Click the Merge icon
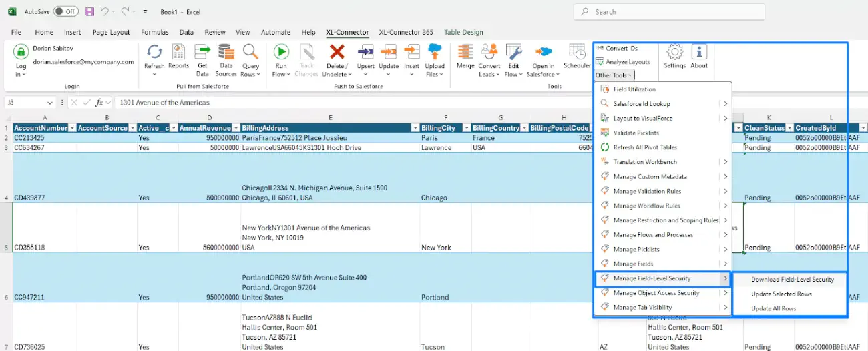Image resolution: width=868 pixels, height=351 pixels. coord(465,52)
